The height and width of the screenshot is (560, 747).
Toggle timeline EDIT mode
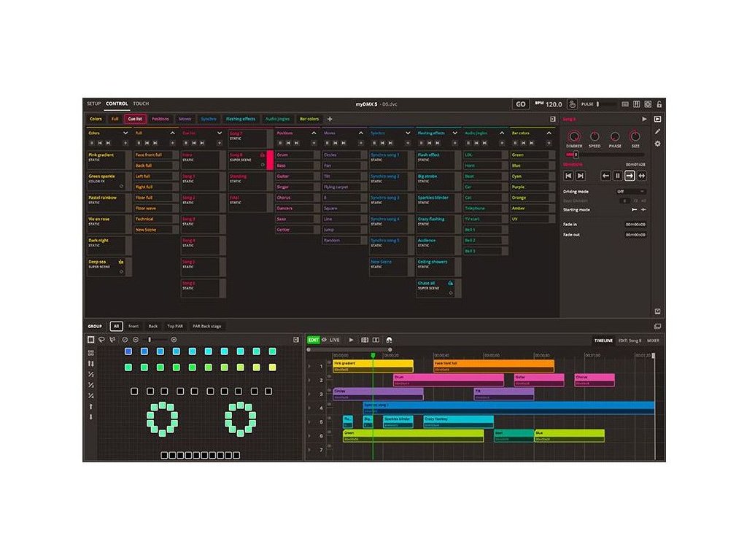[x=313, y=340]
